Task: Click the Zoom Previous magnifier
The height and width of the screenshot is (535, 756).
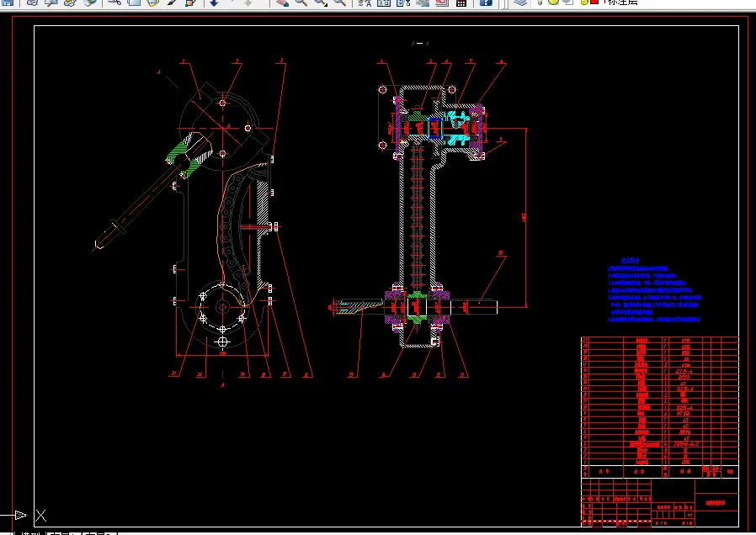Action: 340,3
